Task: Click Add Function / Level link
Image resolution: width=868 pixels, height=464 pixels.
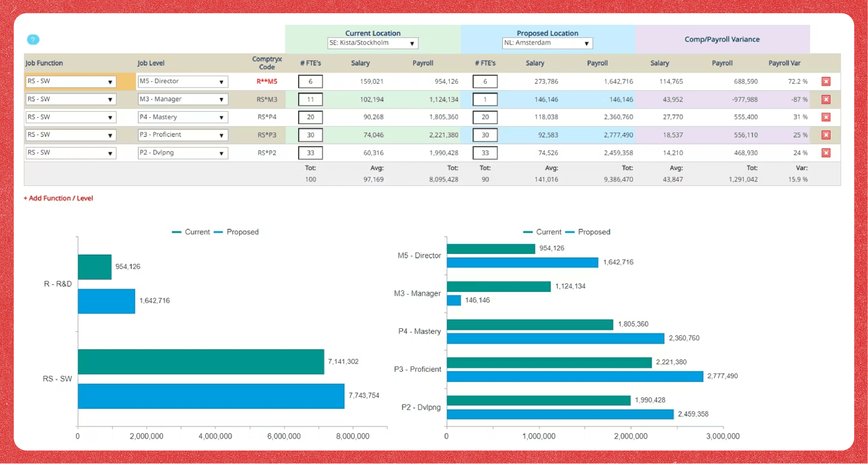Action: click(x=58, y=198)
